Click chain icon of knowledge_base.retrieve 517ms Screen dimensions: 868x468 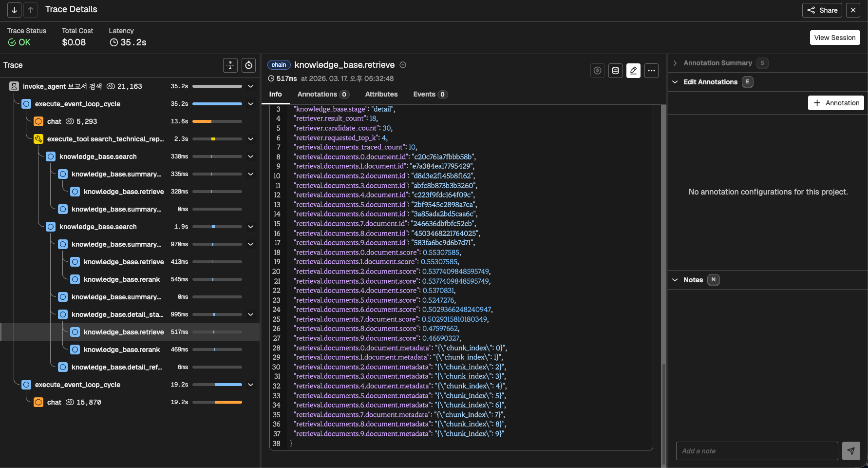click(x=75, y=332)
